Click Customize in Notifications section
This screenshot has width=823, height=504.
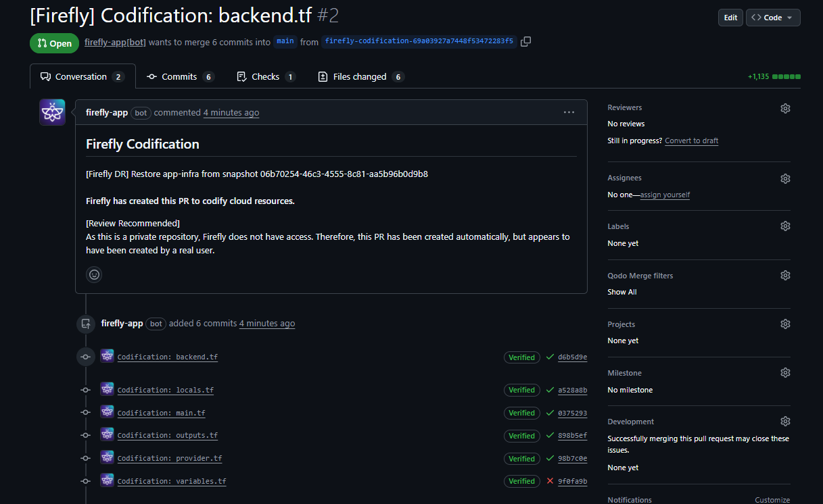(x=772, y=500)
